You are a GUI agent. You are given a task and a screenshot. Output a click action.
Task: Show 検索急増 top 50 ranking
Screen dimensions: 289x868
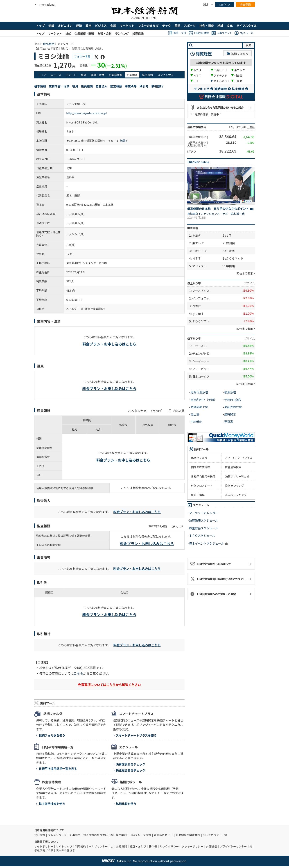(245, 273)
